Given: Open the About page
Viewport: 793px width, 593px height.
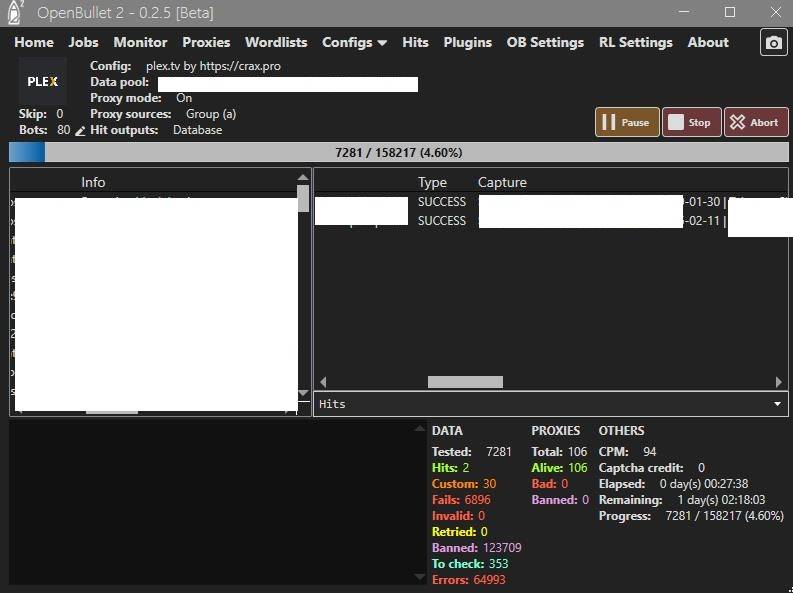Looking at the screenshot, I should point(708,42).
